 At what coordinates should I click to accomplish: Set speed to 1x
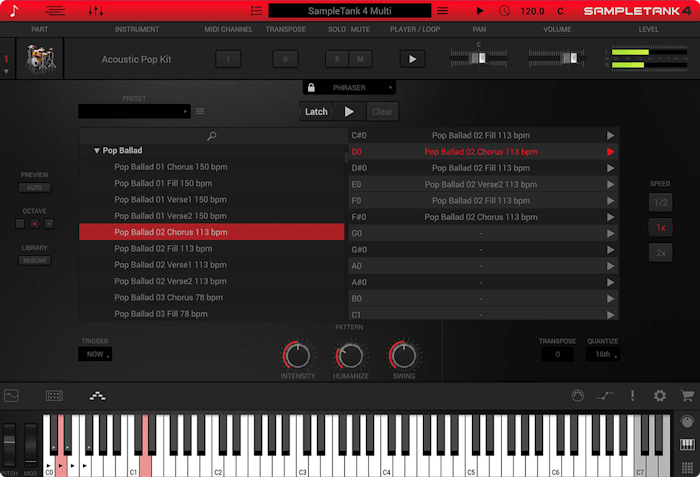point(660,228)
